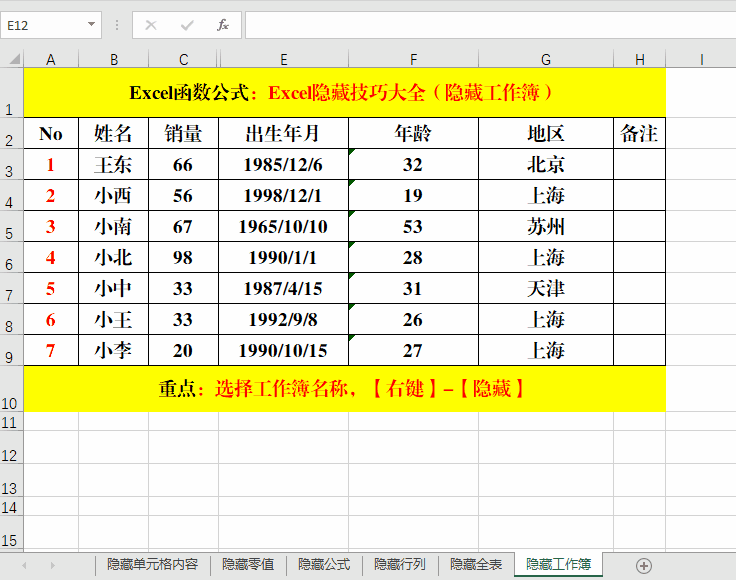Select row 2 header

pyautogui.click(x=11, y=133)
